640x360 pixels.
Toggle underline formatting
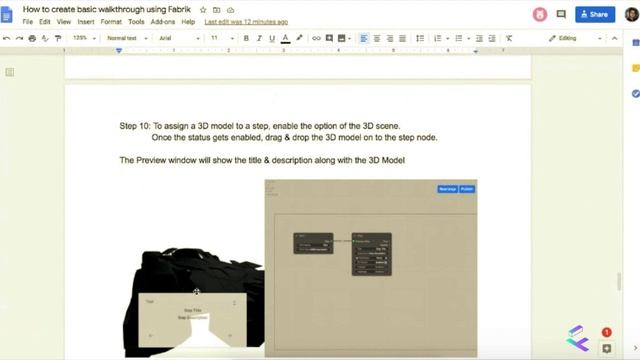(272, 38)
